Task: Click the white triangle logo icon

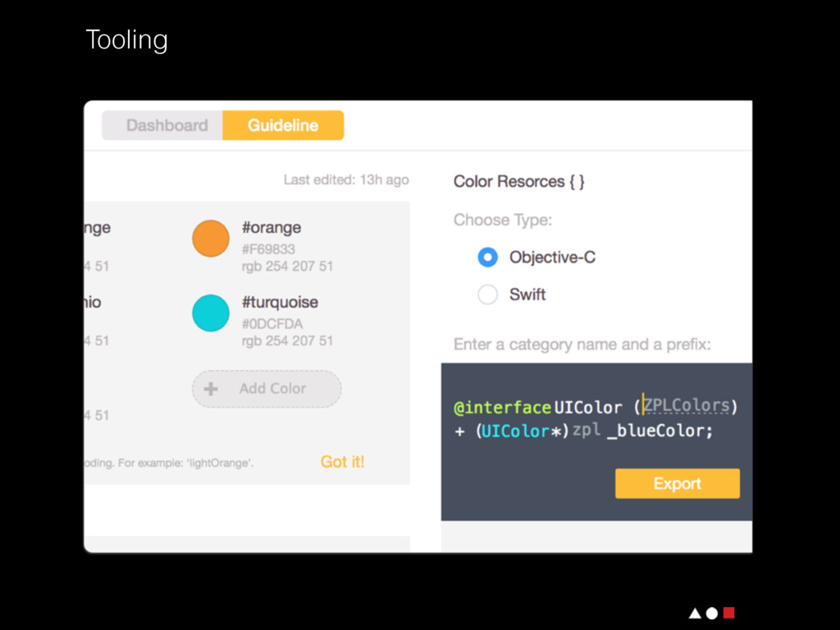Action: pyautogui.click(x=695, y=613)
